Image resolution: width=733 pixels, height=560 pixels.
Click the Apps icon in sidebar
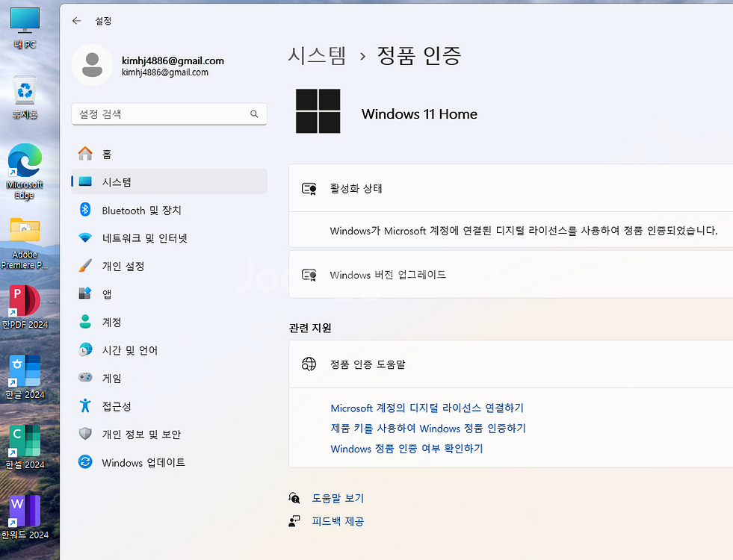pos(85,293)
